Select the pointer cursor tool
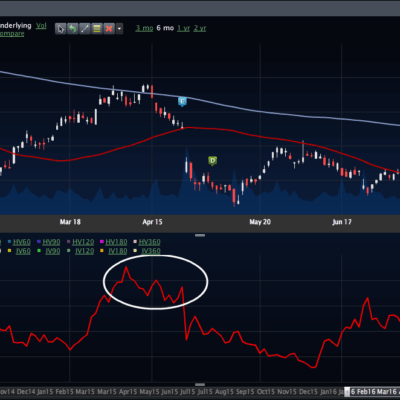The image size is (400, 400). (x=60, y=29)
